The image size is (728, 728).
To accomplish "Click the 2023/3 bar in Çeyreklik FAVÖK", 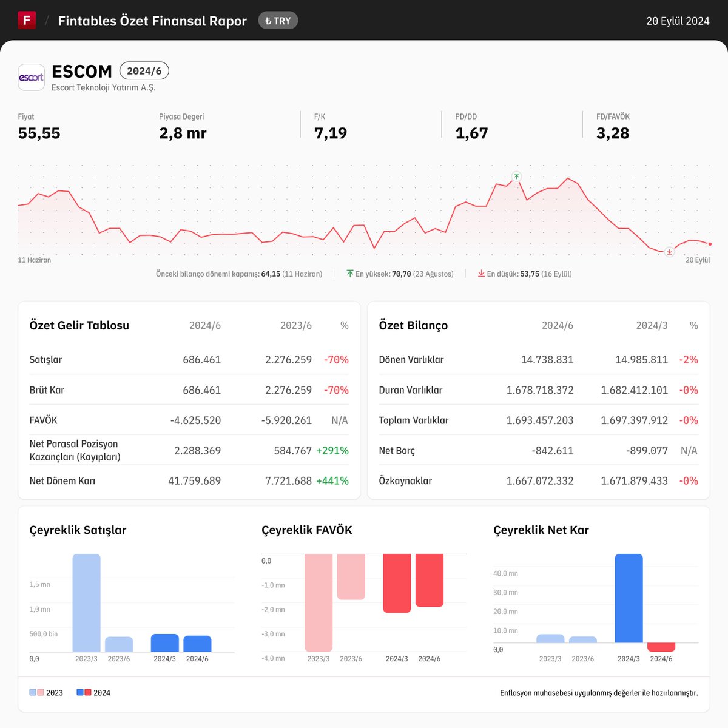I will [x=318, y=602].
